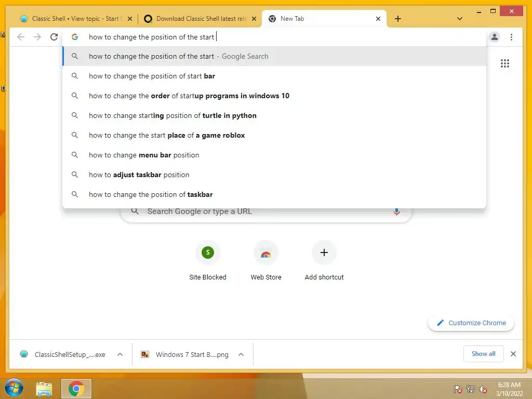Select suggestion 'how to change the position of taskbar'

[274, 194]
